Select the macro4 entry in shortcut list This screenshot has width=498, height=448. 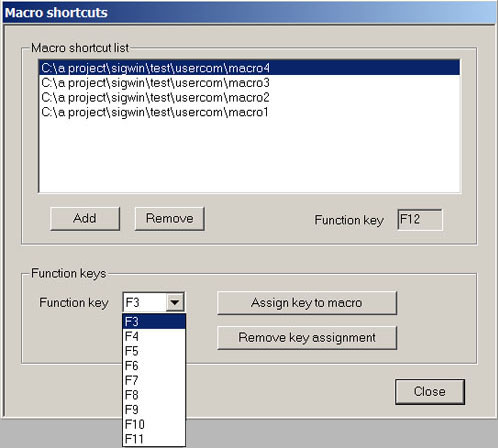pos(249,68)
